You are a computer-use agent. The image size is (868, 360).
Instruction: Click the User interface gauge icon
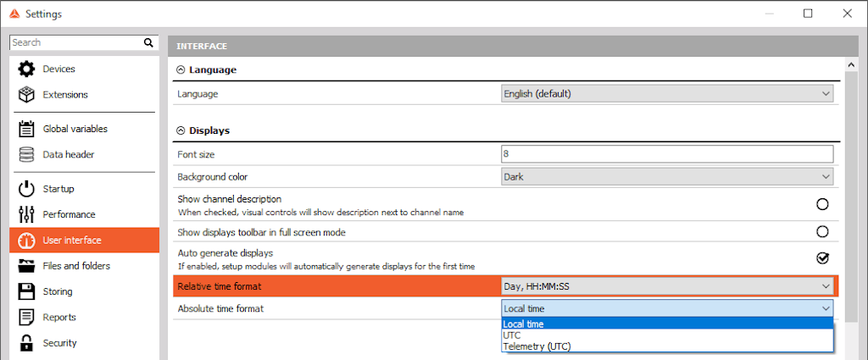(26, 241)
